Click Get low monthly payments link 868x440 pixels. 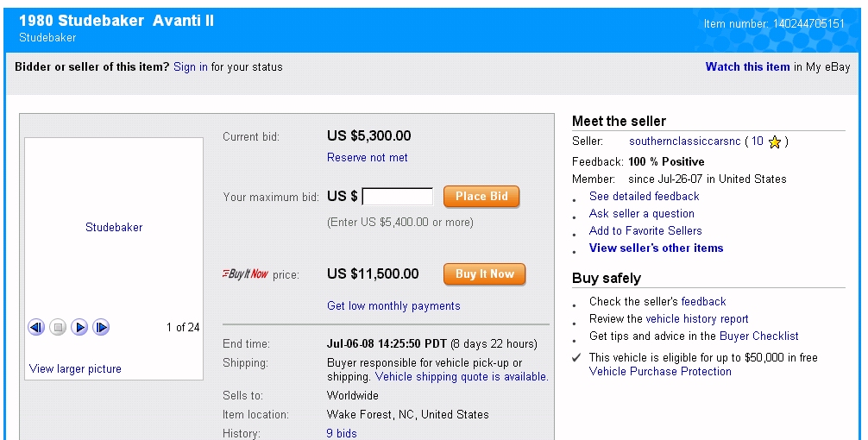393,306
